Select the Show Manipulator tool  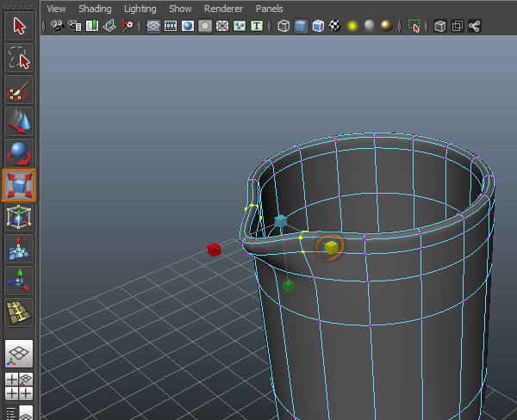coord(19,281)
